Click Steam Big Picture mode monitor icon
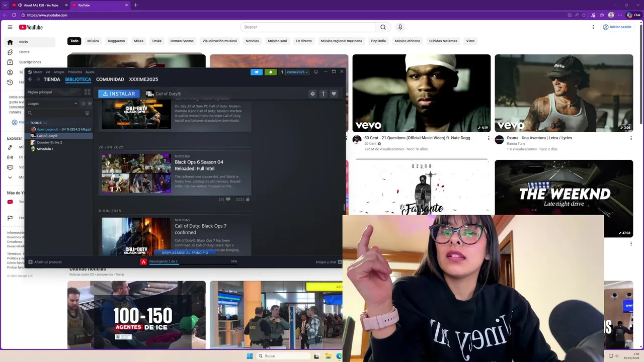Viewport: 644px width, 362px height. click(316, 72)
